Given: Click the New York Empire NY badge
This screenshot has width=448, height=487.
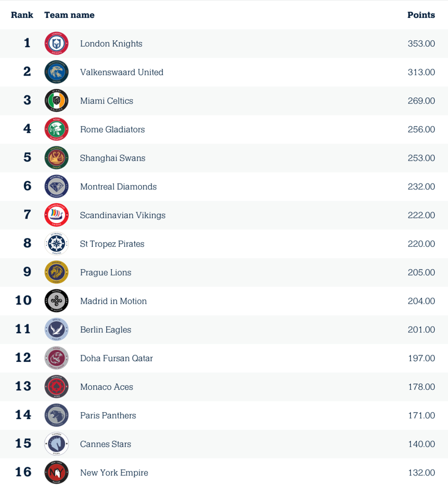Looking at the screenshot, I should [56, 473].
